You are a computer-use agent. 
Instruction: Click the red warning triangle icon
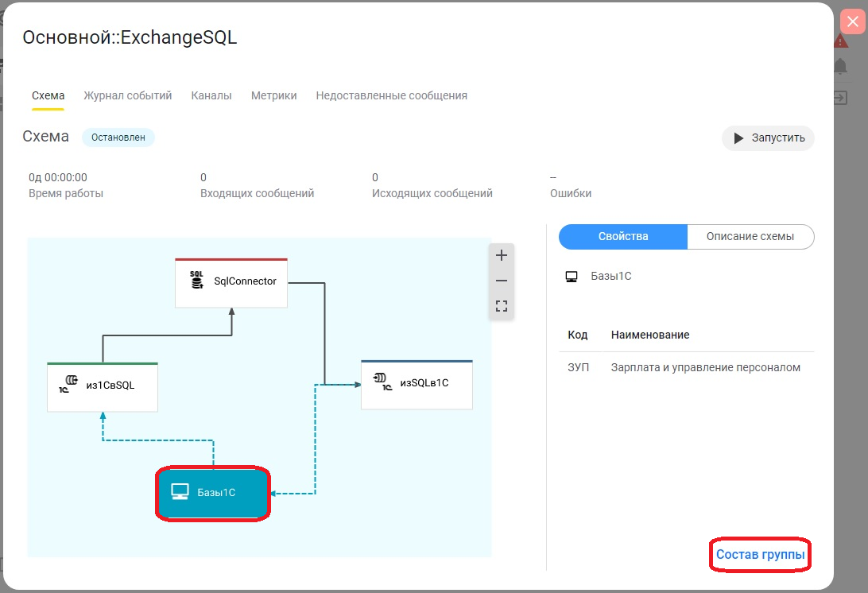click(840, 41)
